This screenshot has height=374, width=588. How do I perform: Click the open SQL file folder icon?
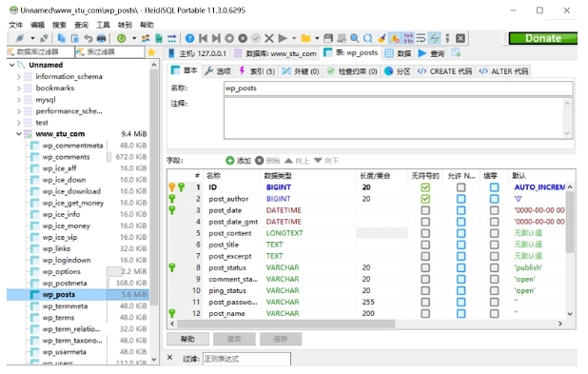(x=305, y=38)
